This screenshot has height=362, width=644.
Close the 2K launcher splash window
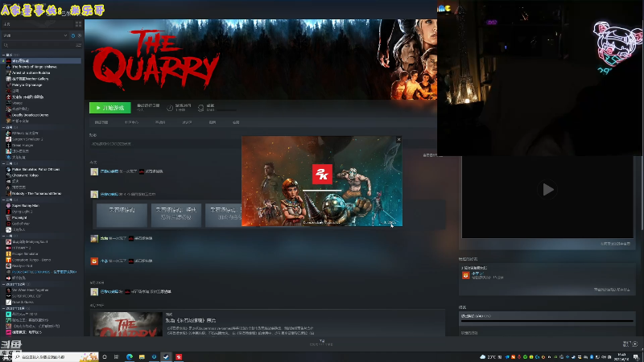[x=398, y=139]
